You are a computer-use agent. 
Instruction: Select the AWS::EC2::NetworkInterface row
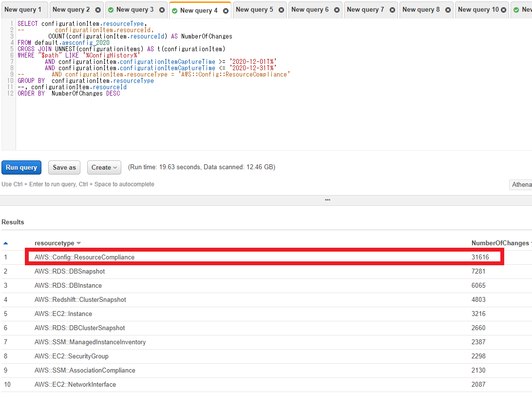266,384
